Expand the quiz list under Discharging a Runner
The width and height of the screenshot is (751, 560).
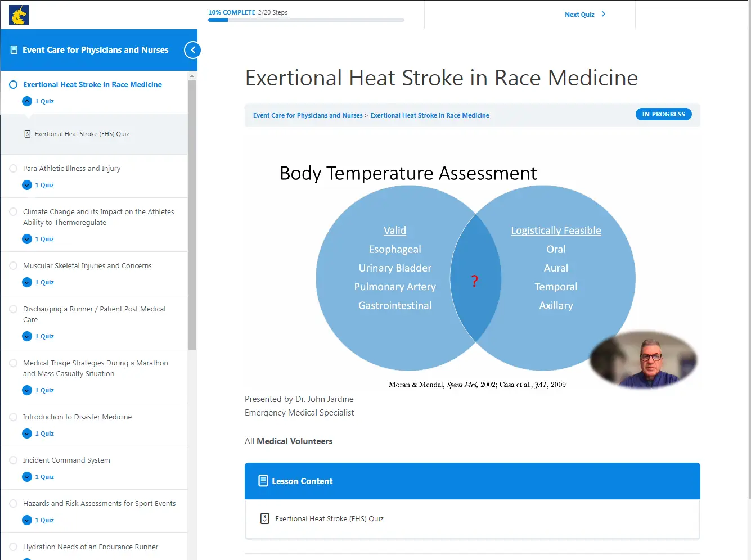[x=27, y=336]
